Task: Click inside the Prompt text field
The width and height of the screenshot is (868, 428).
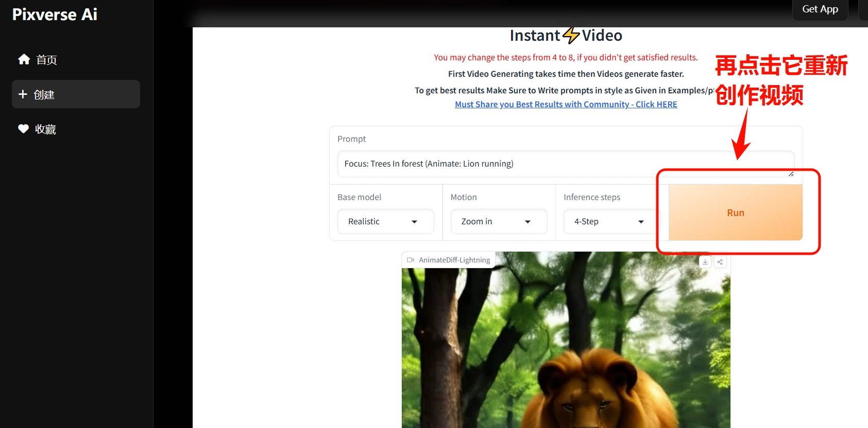Action: click(561, 164)
